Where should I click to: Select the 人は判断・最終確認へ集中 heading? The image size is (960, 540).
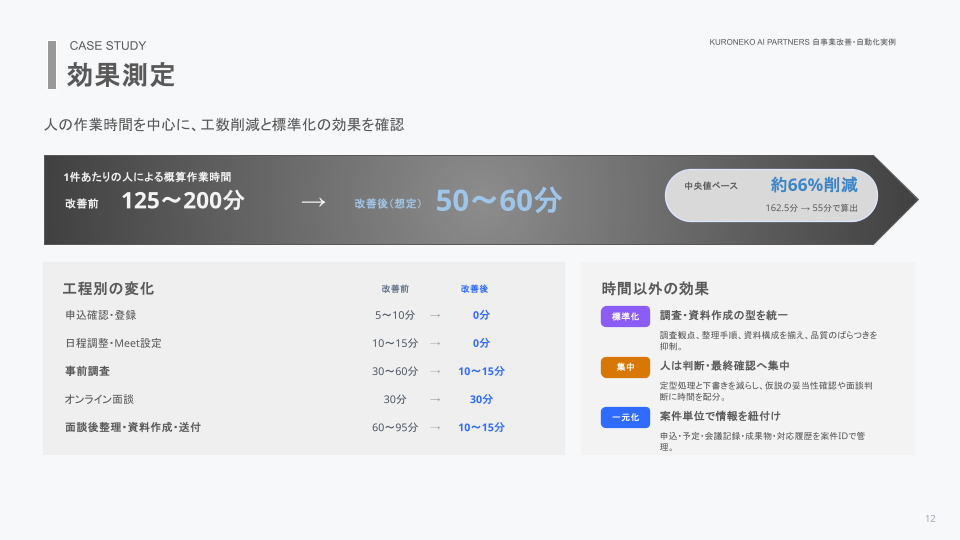pyautogui.click(x=724, y=366)
